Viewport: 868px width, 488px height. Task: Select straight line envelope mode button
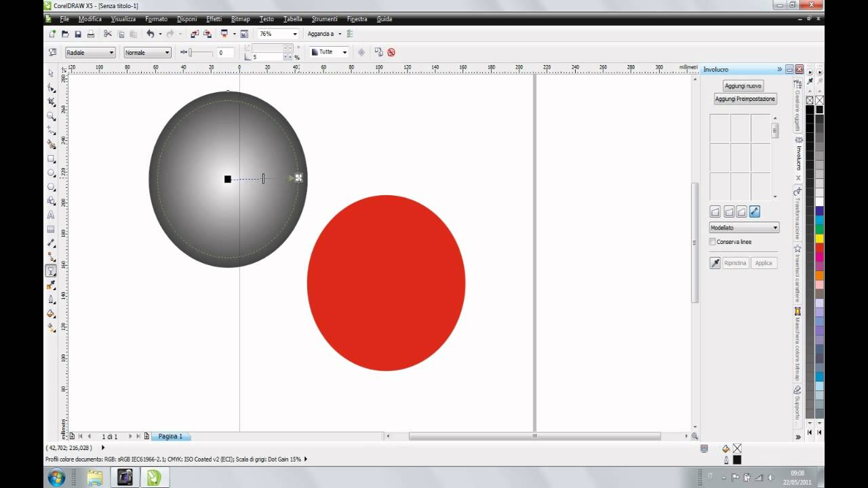(x=715, y=212)
